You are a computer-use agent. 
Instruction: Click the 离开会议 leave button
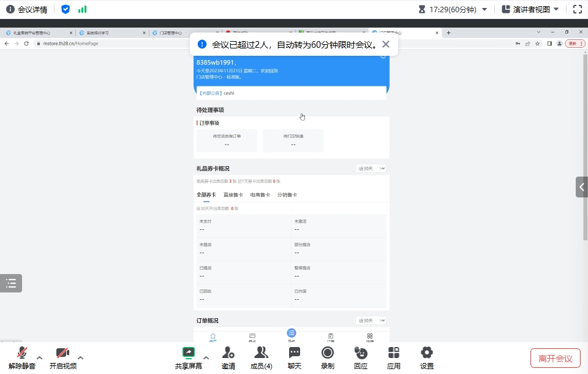555,358
